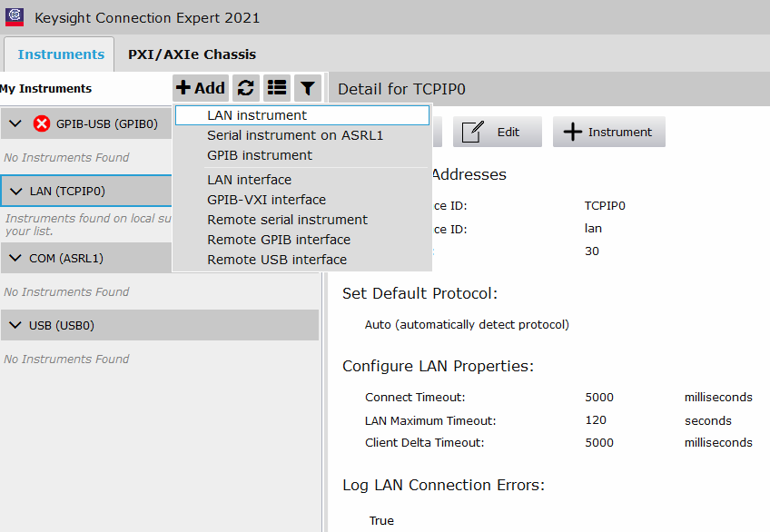Click the plus Instrument button
770x532 pixels.
pos(609,132)
